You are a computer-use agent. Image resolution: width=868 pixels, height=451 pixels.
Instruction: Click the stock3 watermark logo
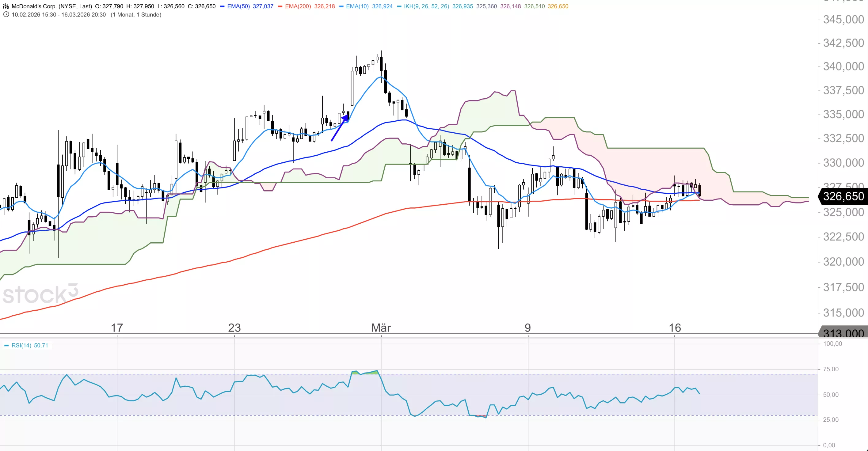40,294
